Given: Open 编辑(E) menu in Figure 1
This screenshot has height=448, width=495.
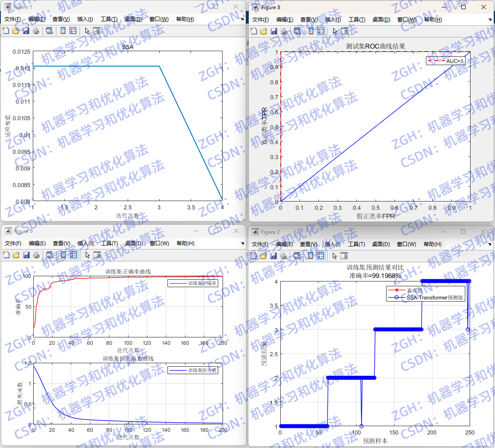Looking at the screenshot, I should (x=37, y=19).
